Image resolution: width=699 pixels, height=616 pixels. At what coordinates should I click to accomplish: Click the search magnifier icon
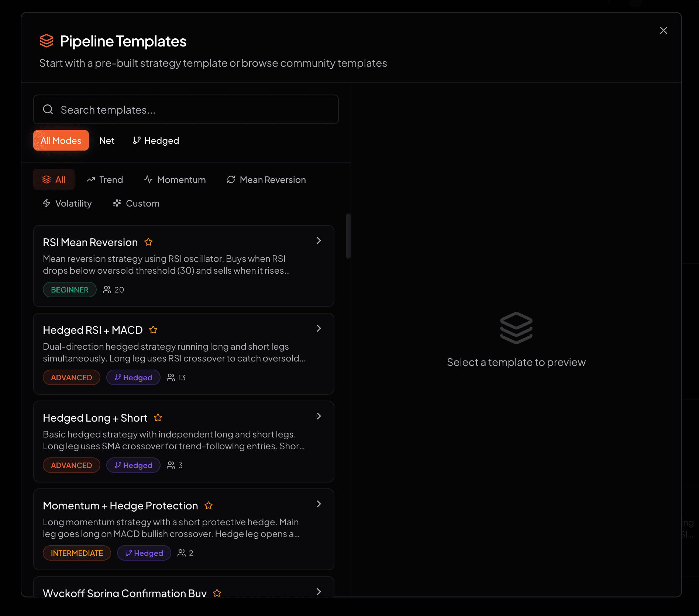click(48, 110)
